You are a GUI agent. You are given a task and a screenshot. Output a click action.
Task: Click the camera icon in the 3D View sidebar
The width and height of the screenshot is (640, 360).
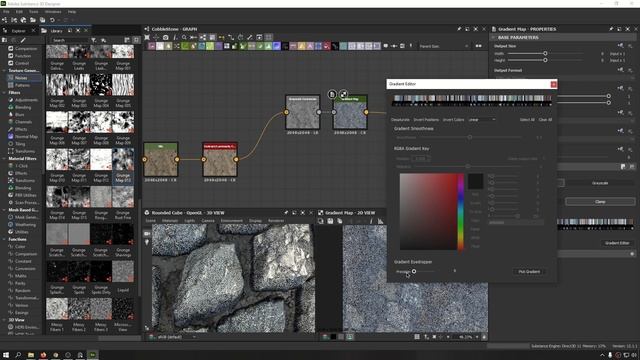tap(147, 233)
